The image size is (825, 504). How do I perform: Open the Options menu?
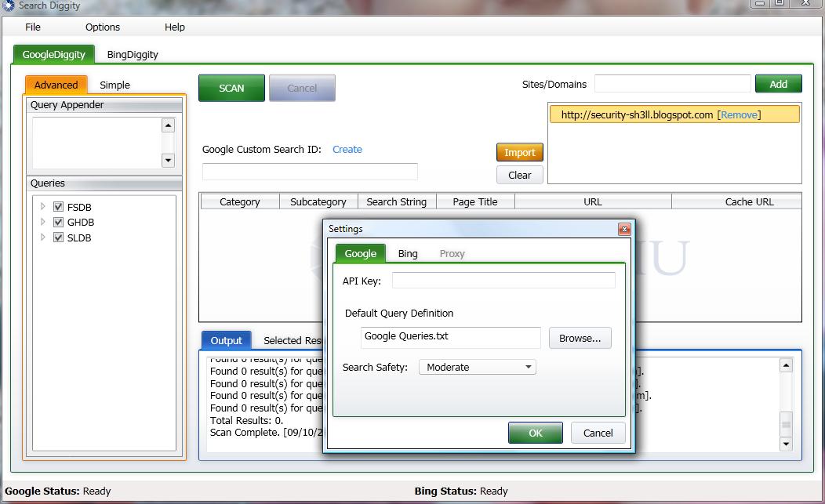pyautogui.click(x=102, y=27)
